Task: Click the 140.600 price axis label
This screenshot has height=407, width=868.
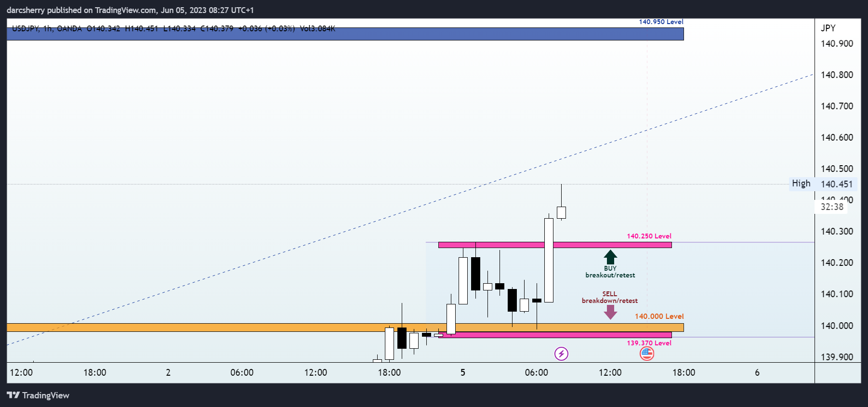Action: pyautogui.click(x=837, y=137)
